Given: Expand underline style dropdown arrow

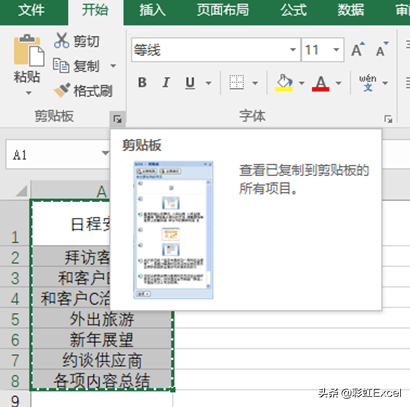Looking at the screenshot, I should [x=209, y=83].
